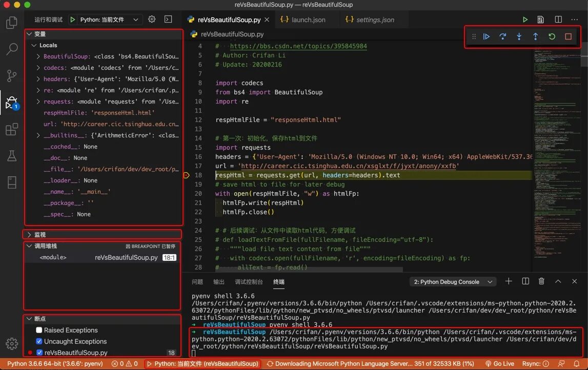The height and width of the screenshot is (370, 588).
Task: Restart the debug session
Action: coord(552,36)
